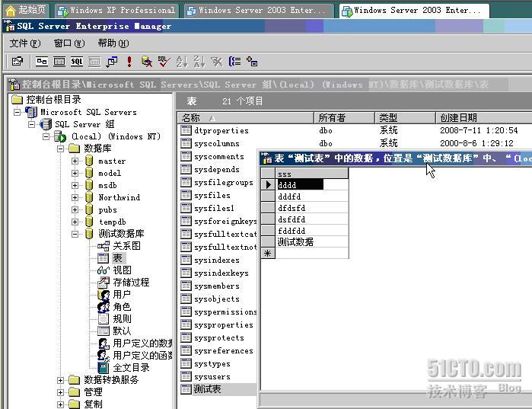
Task: Switch to the middle Windows Server 2003 tab
Action: click(x=260, y=11)
